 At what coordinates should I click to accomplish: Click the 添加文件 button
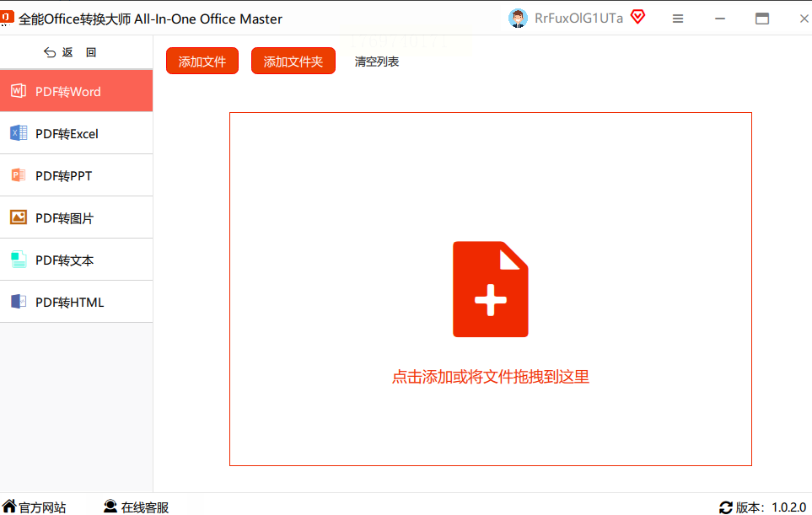[202, 61]
